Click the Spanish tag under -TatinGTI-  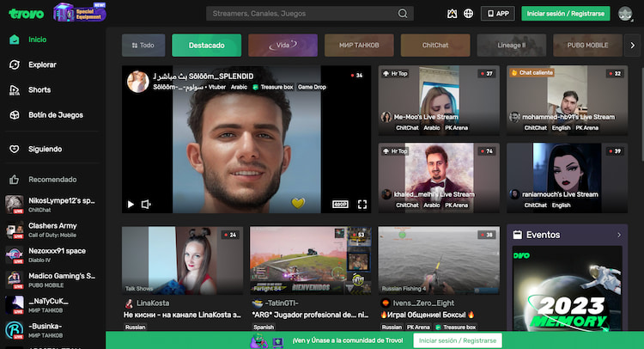[264, 328]
